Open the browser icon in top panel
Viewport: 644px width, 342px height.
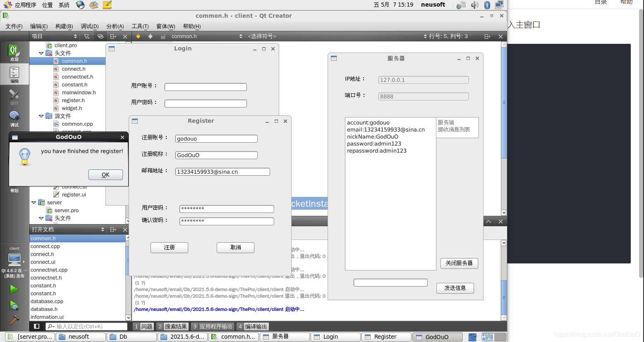(x=81, y=5)
